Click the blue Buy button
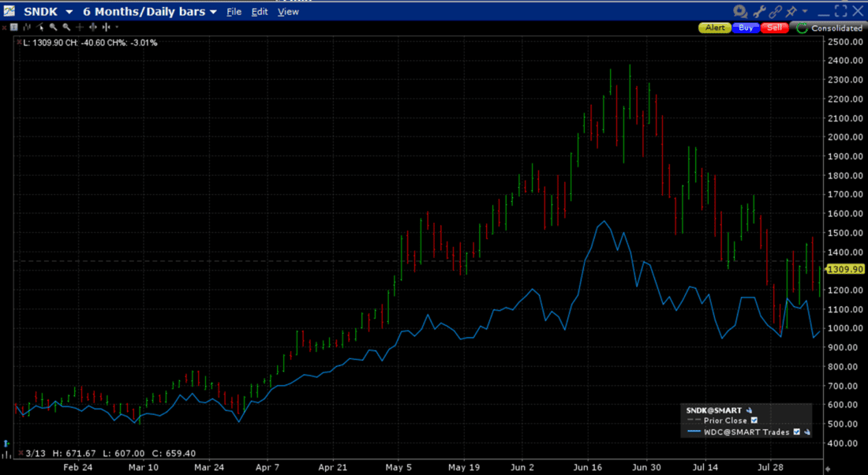 (x=746, y=28)
